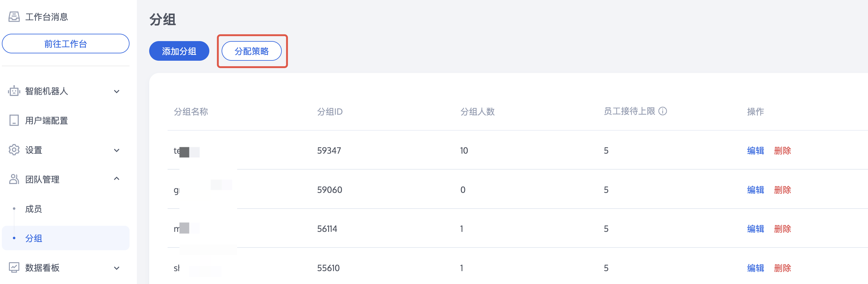Viewport: 868px width, 284px height.
Task: Click the 团队管理 people icon
Action: (14, 179)
